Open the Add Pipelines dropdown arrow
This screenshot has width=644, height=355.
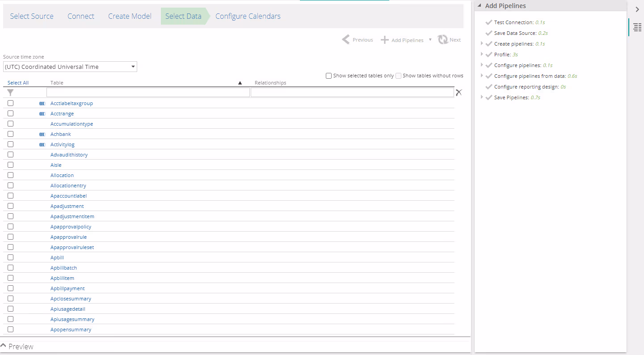coord(430,40)
